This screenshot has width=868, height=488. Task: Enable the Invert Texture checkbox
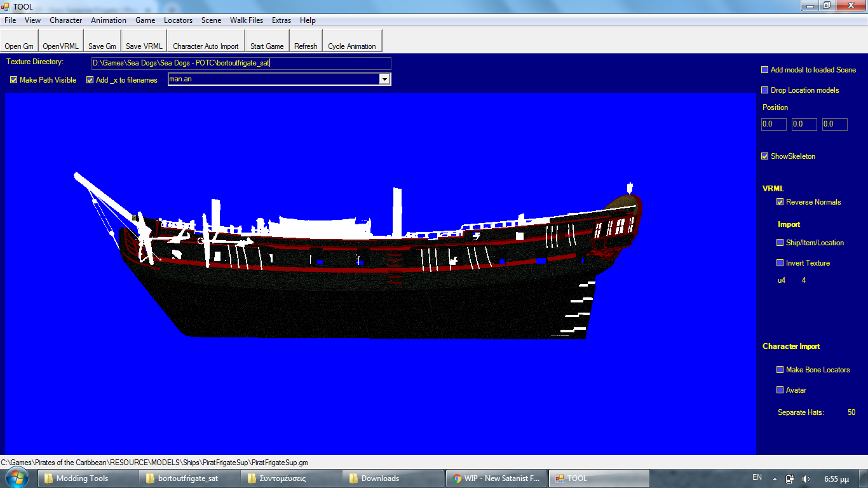(780, 263)
